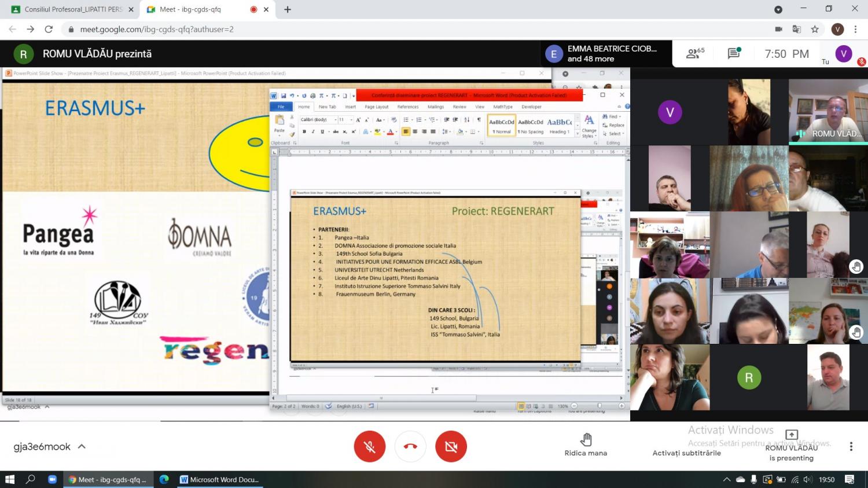Select Justify alignment in Word ribbon
Viewport: 868px width, 488px height.
click(x=433, y=131)
